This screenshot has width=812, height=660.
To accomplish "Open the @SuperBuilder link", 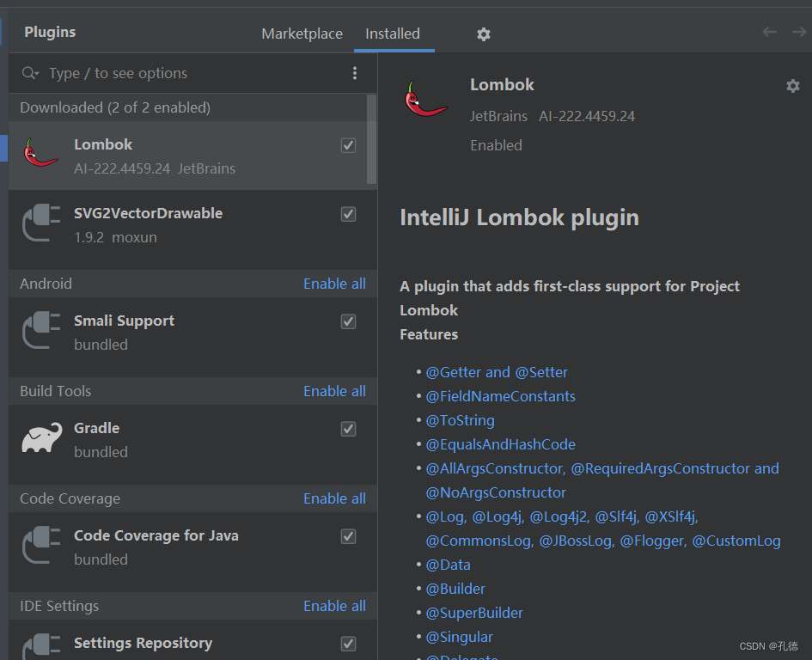I will (474, 614).
